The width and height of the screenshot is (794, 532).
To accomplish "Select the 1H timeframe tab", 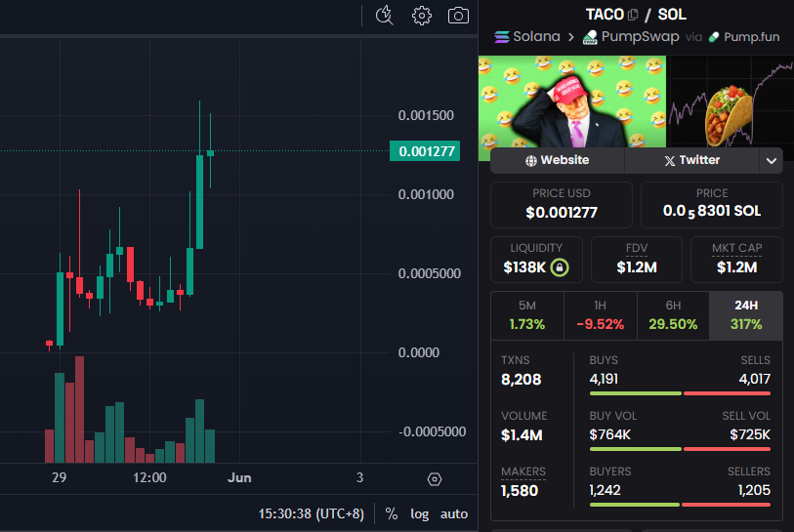I will [600, 315].
